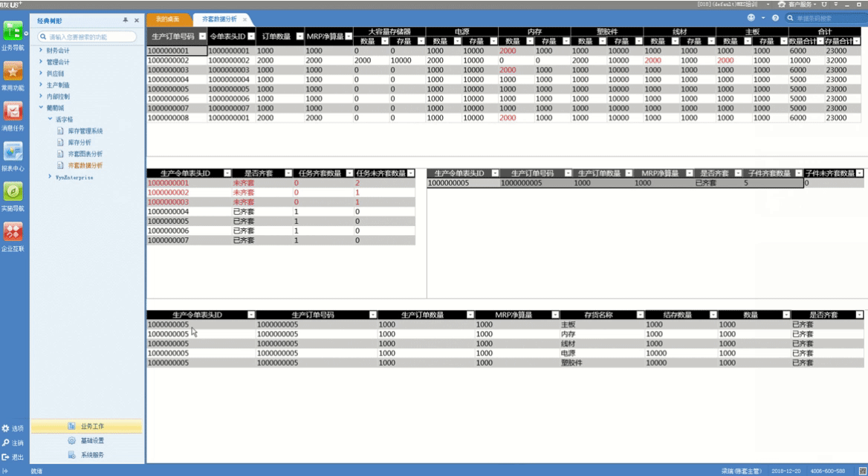Open 业务导航 from the left sidebar
This screenshot has width=868, height=476.
[13, 36]
